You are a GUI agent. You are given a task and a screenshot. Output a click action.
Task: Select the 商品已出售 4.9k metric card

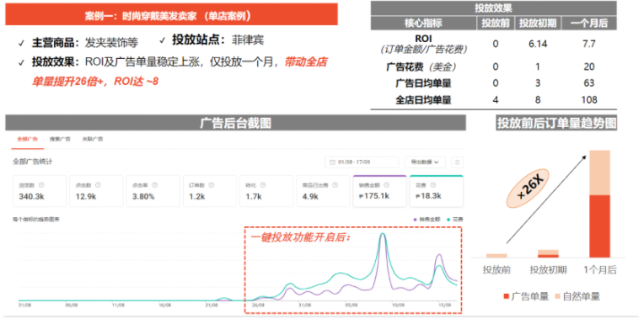[x=323, y=191]
